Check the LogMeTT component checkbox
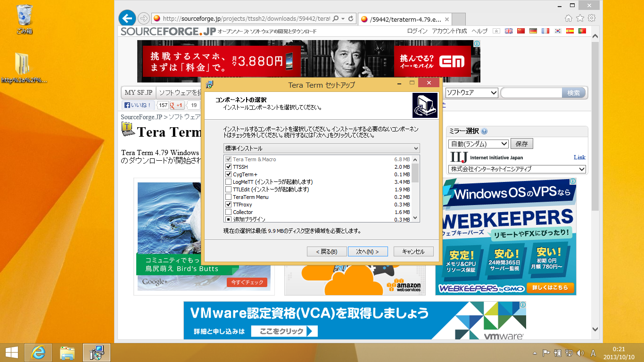Image resolution: width=644 pixels, height=362 pixels. 229,182
